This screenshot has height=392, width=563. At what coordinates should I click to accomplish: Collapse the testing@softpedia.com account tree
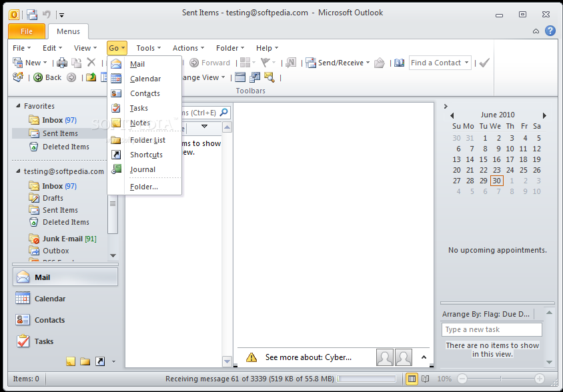click(18, 171)
